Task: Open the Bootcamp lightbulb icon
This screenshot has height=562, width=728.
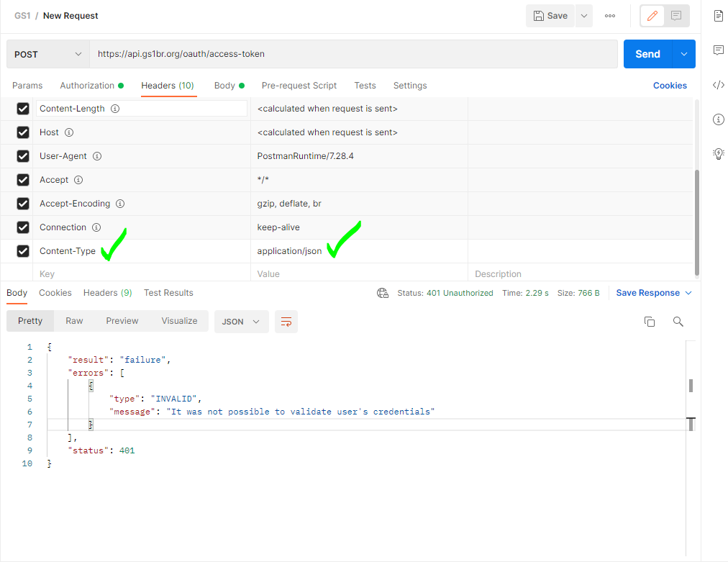Action: click(x=718, y=153)
